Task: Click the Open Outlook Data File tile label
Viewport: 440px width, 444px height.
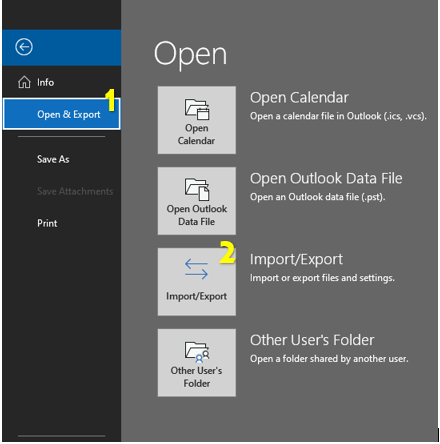Action: 197,215
